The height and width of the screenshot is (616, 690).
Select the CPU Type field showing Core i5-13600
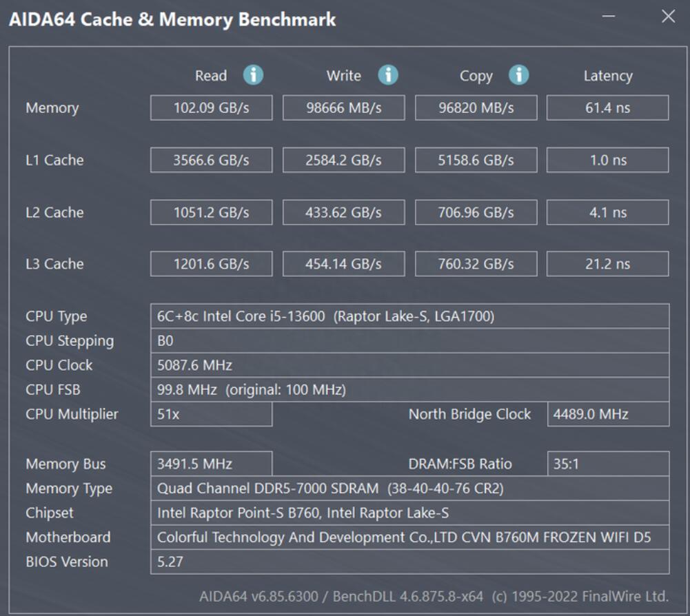(x=410, y=316)
